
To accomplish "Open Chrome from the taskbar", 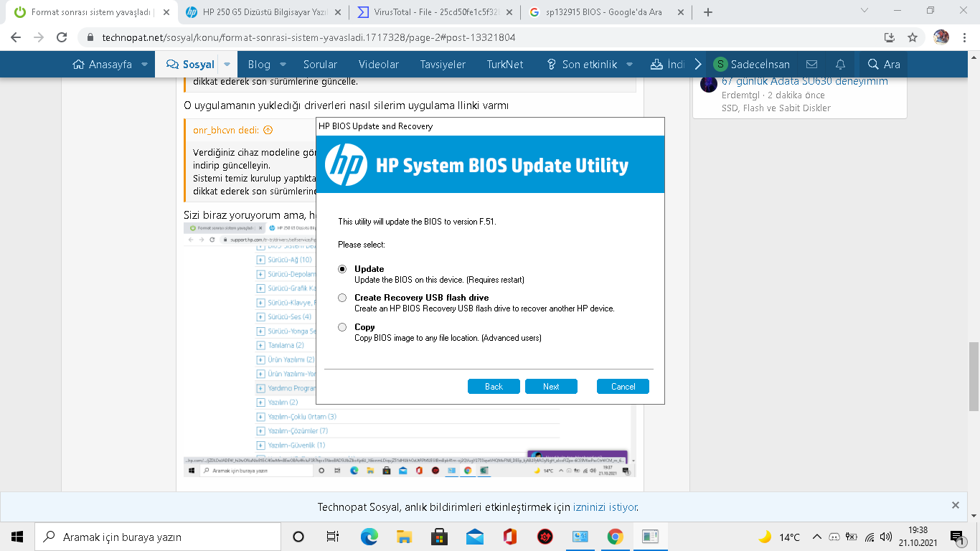I will coord(615,537).
